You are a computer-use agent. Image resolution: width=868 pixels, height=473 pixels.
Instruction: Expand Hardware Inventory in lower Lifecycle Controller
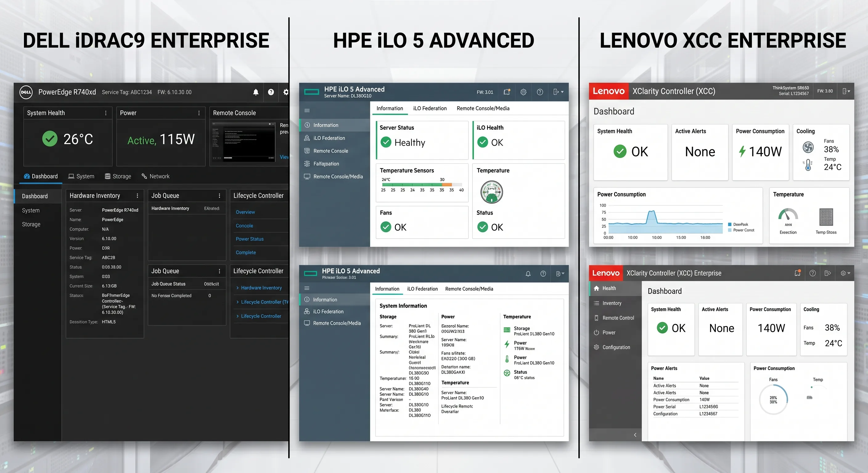[259, 288]
